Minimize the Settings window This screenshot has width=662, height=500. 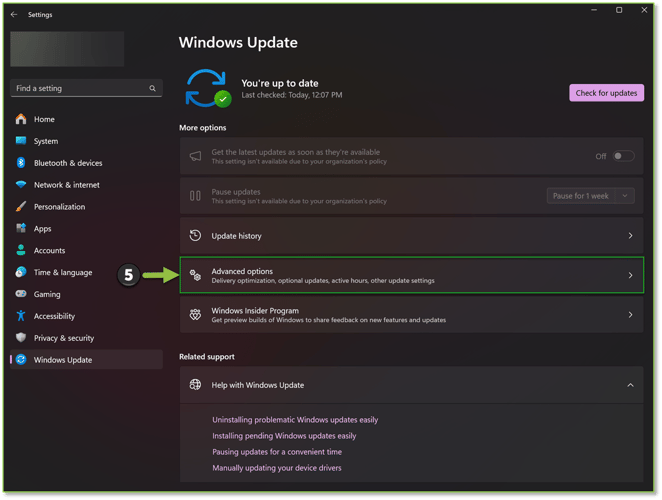point(594,10)
